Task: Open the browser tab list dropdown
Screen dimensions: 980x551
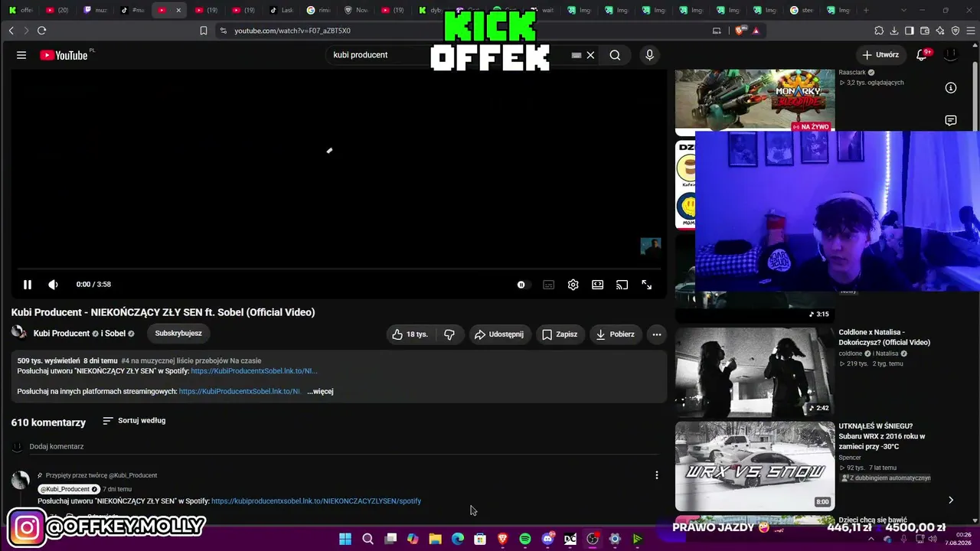Action: tap(903, 10)
